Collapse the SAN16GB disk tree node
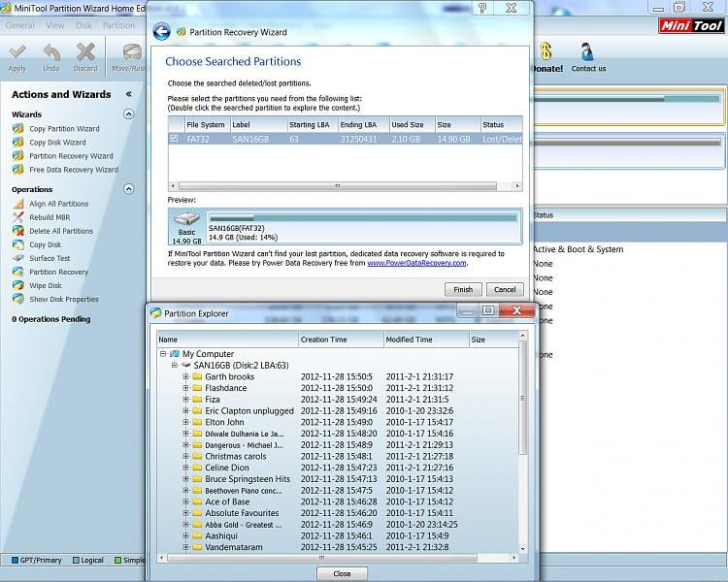728x582 pixels. point(174,366)
